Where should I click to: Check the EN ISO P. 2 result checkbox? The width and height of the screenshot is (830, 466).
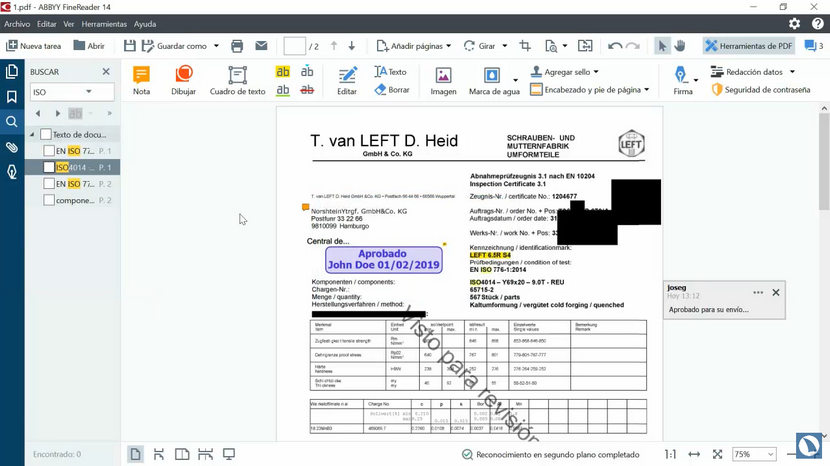tap(49, 184)
